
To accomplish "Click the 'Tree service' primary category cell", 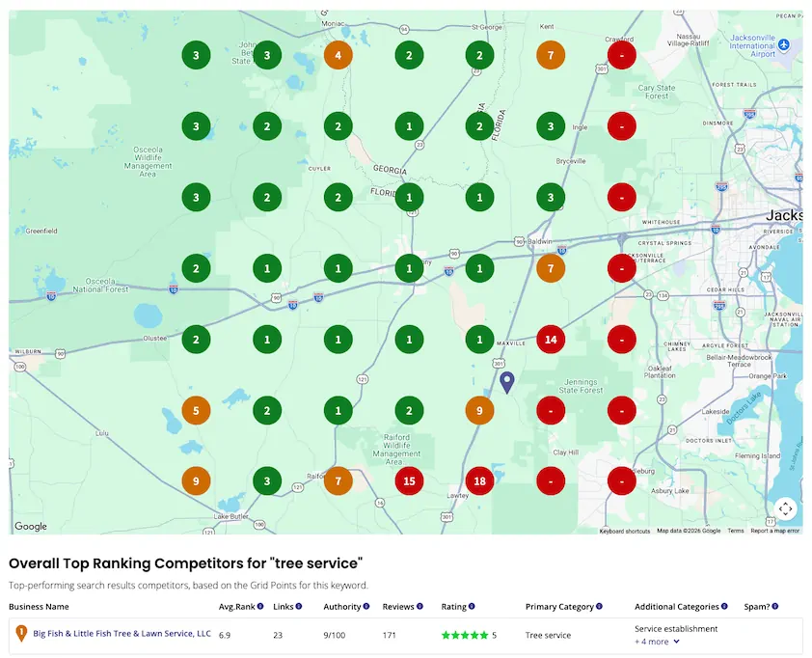I will pos(548,635).
